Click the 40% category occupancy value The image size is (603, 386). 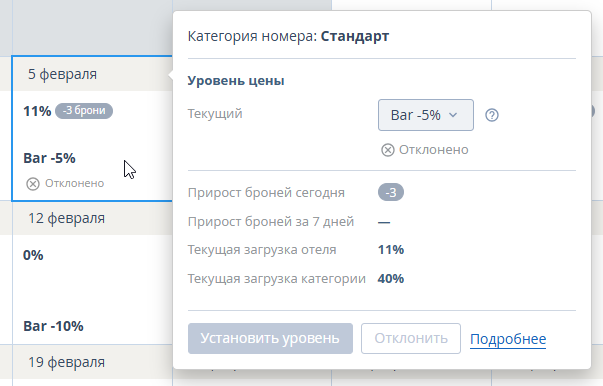391,278
